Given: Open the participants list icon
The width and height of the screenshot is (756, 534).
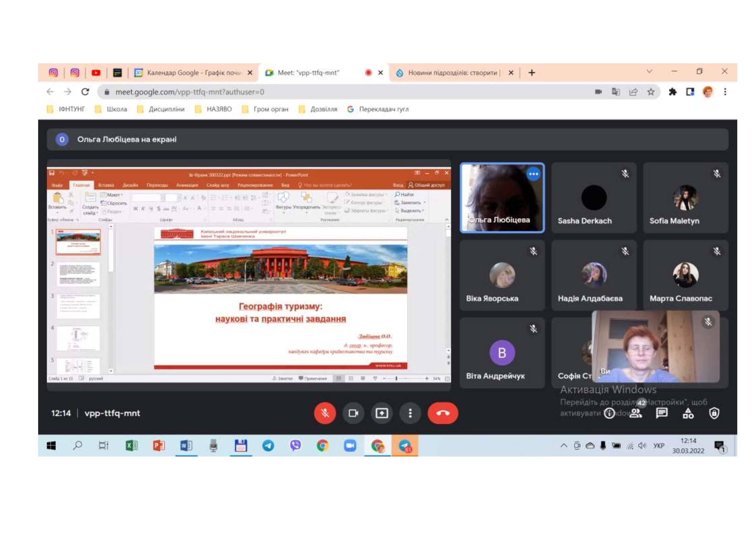Looking at the screenshot, I should click(635, 413).
